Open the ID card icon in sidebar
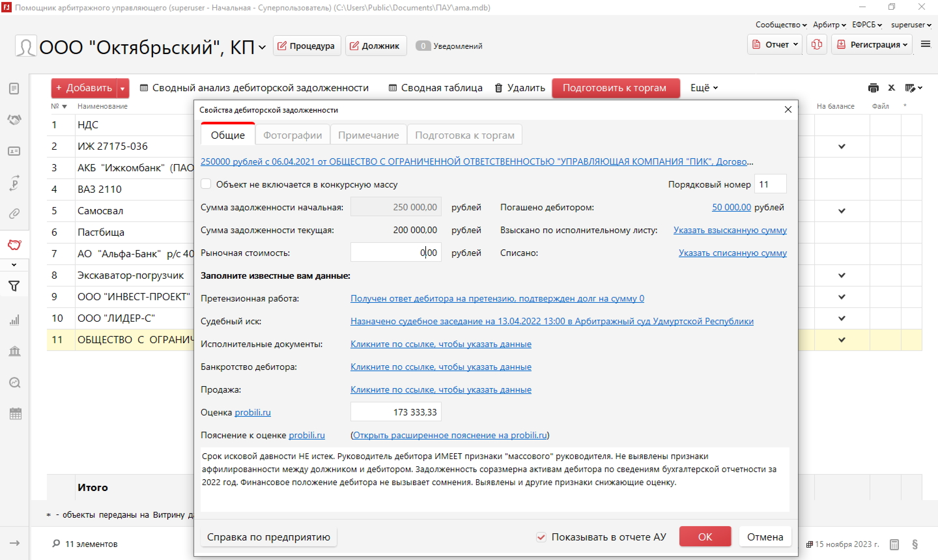 [x=14, y=151]
